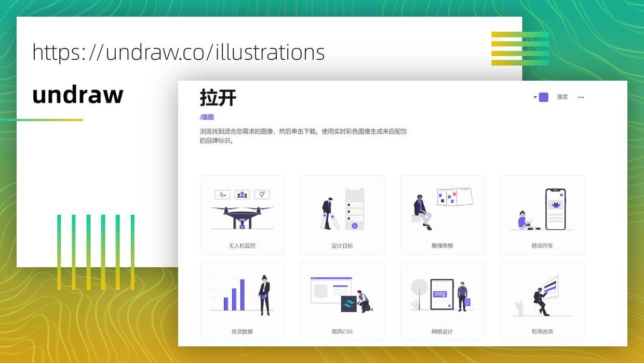
Task: Expand the dropdown arrow beside the color swatch
Action: pyautogui.click(x=535, y=97)
